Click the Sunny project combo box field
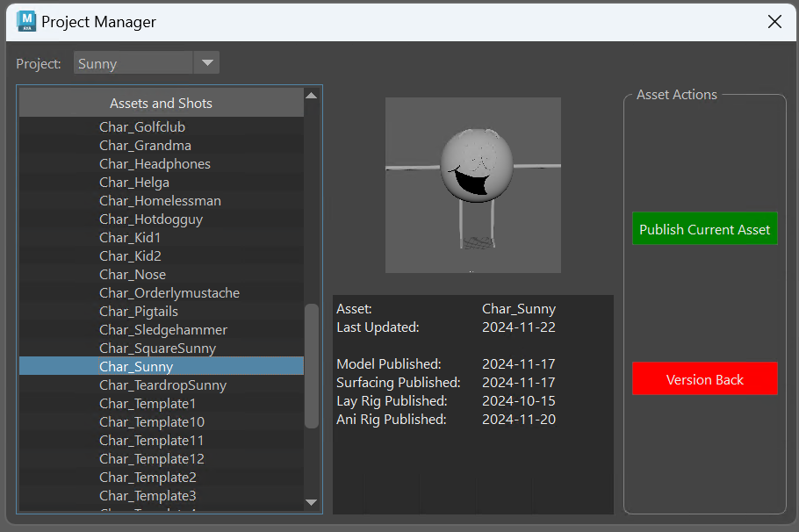The image size is (799, 532). [x=133, y=62]
